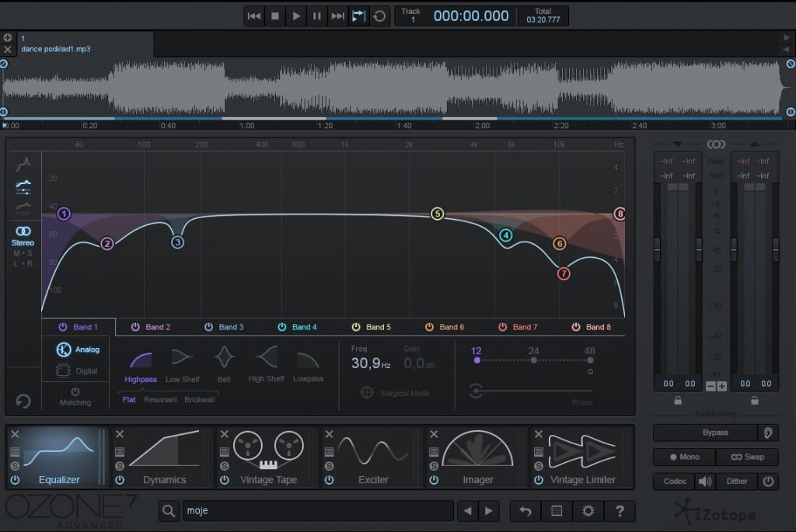Open Dither settings

737,482
